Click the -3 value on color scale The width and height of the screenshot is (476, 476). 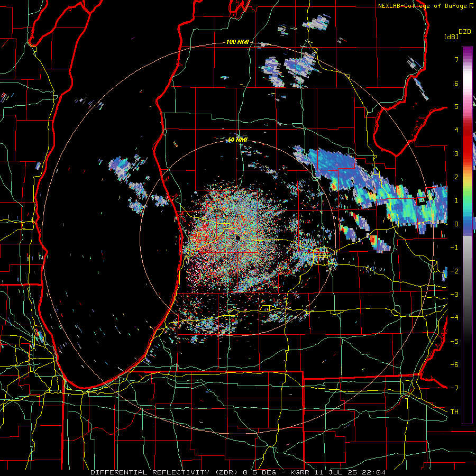point(454,295)
